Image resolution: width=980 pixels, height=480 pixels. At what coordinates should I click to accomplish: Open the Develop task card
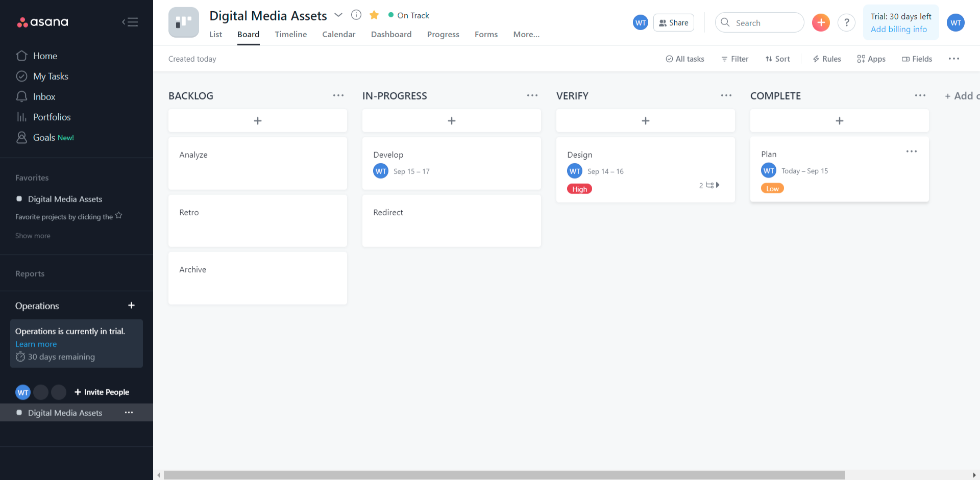(x=452, y=163)
